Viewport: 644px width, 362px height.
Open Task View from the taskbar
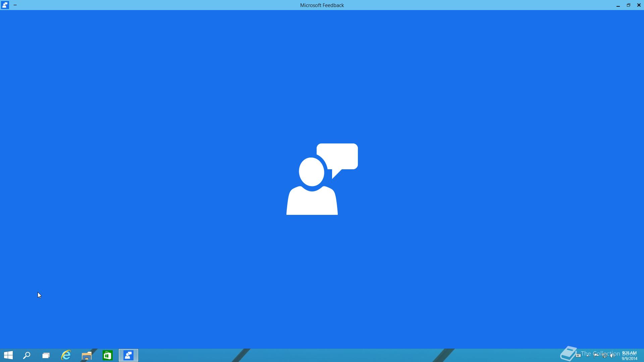pyautogui.click(x=46, y=355)
